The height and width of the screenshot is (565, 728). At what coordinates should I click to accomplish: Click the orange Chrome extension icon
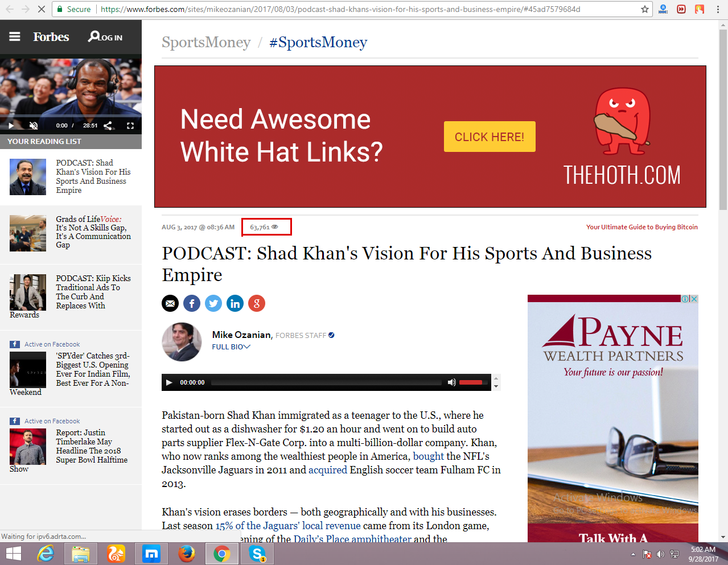coord(700,9)
